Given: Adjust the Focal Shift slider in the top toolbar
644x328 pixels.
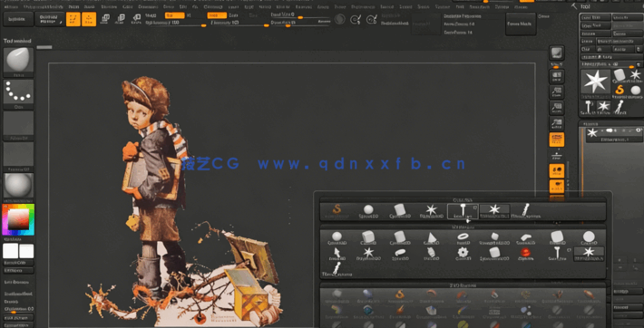Looking at the screenshot, I should 300,15.
